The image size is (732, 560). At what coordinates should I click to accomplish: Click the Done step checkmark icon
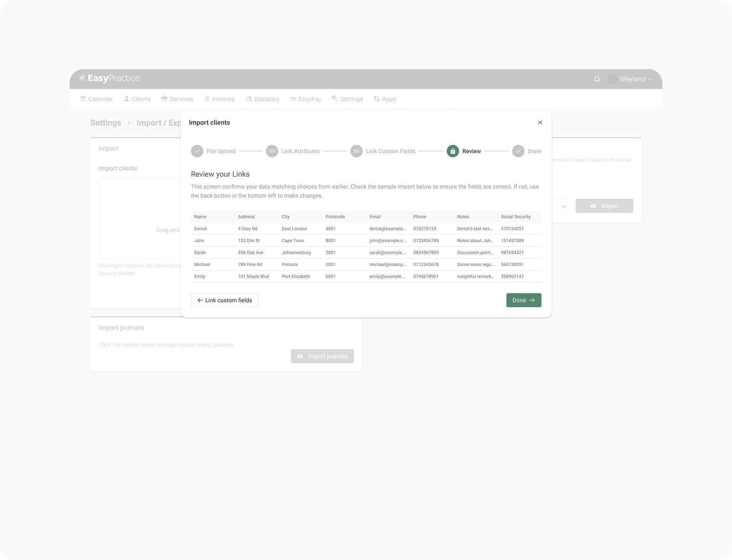(518, 151)
